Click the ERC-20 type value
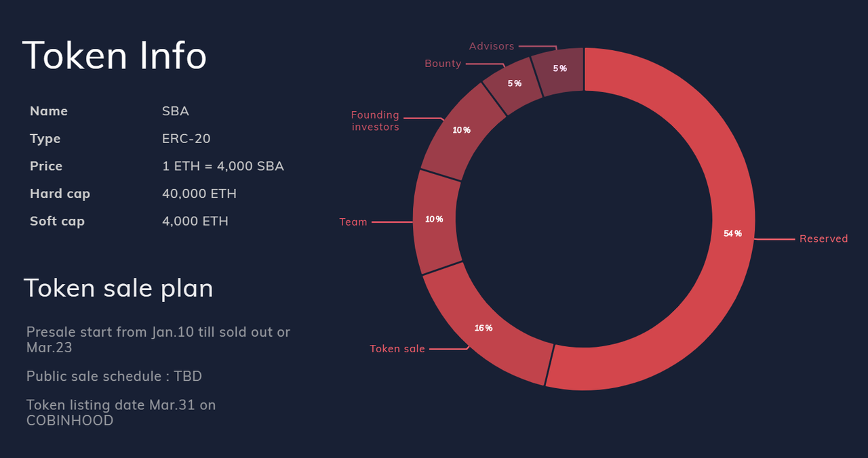The height and width of the screenshot is (458, 868). pyautogui.click(x=186, y=139)
